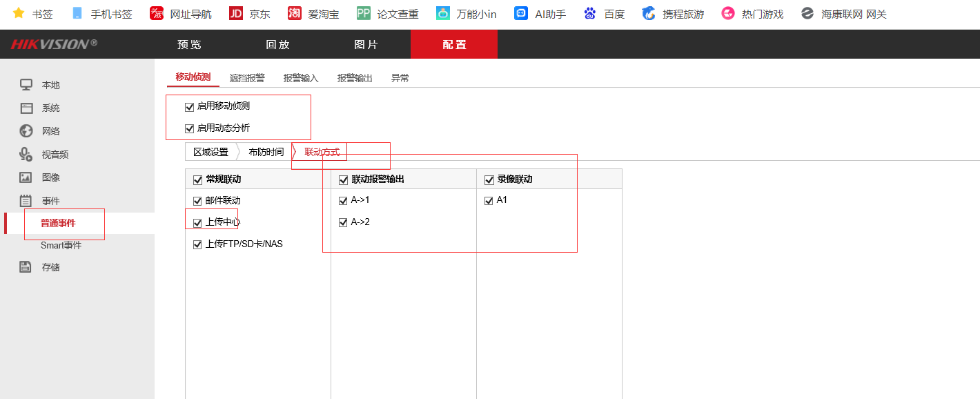Open the 遮挡报警 tab

tap(246, 77)
